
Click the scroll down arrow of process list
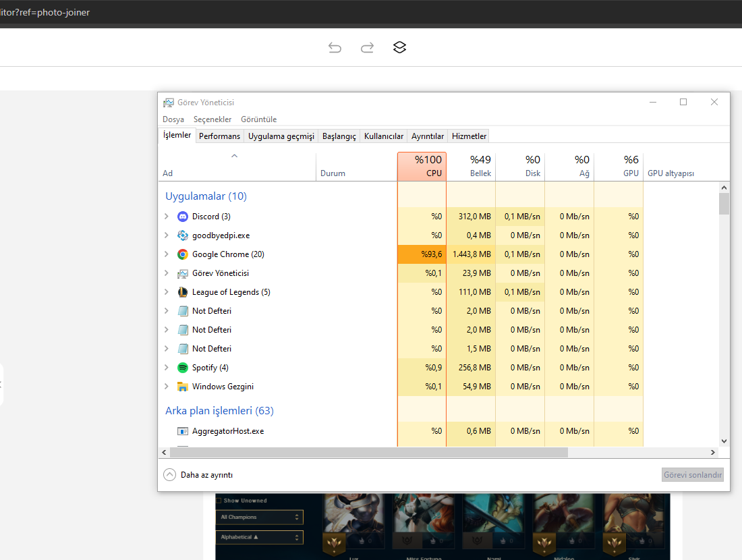[724, 441]
